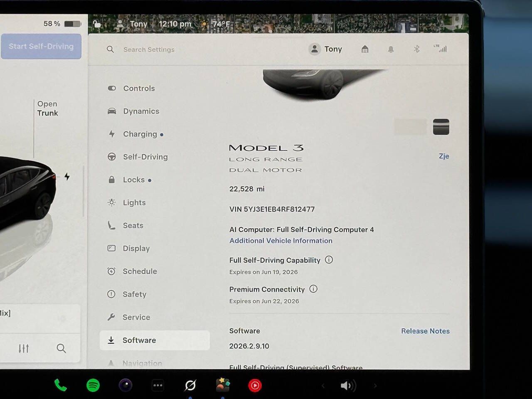This screenshot has width=532, height=399.
Task: Tap the volume speaker icon
Action: [x=348, y=386]
